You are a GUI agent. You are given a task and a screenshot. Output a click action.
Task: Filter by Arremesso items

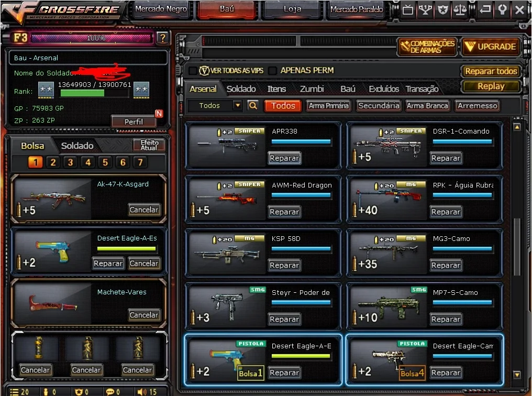(x=477, y=105)
